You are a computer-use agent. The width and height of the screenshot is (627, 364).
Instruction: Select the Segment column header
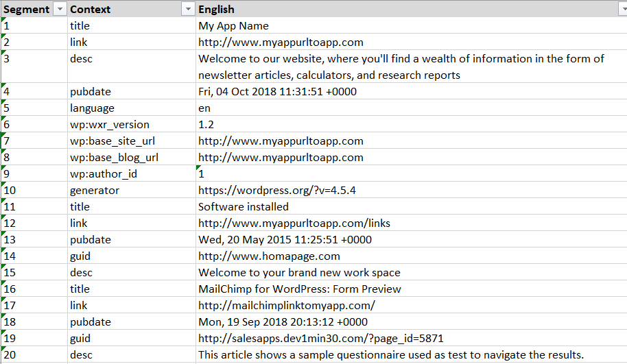26,9
